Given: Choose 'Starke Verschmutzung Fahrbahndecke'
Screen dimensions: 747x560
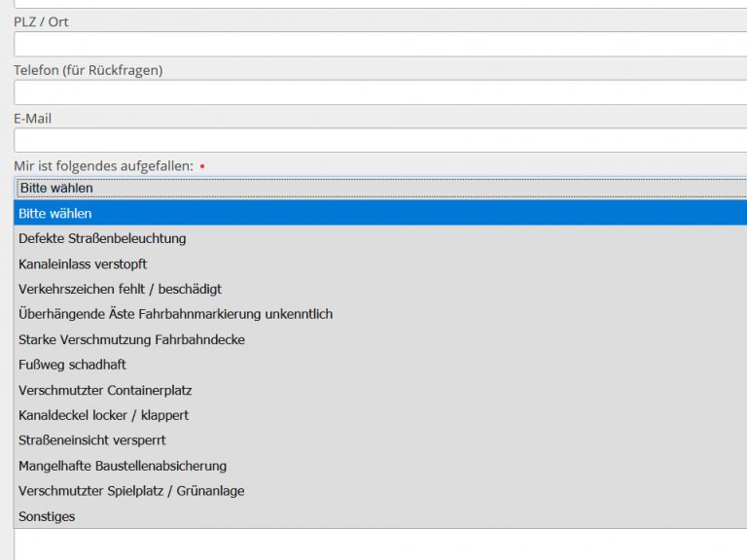Looking at the screenshot, I should coord(131,339).
